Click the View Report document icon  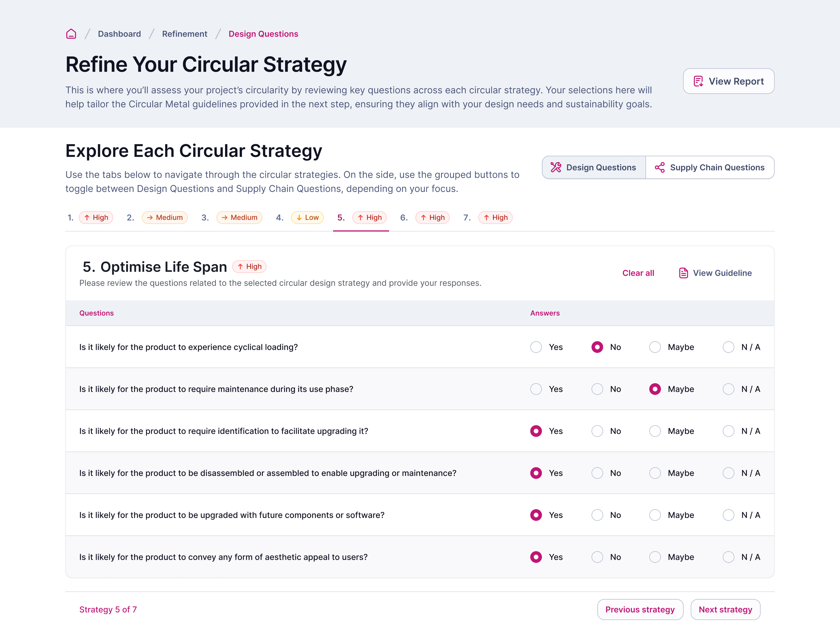pyautogui.click(x=698, y=81)
